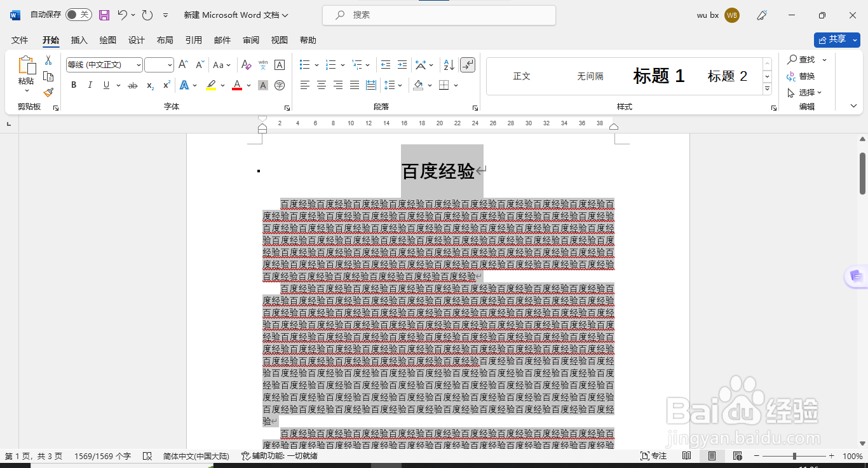Decrease font size with shrink font icon
This screenshot has width=868, height=468.
coord(200,65)
